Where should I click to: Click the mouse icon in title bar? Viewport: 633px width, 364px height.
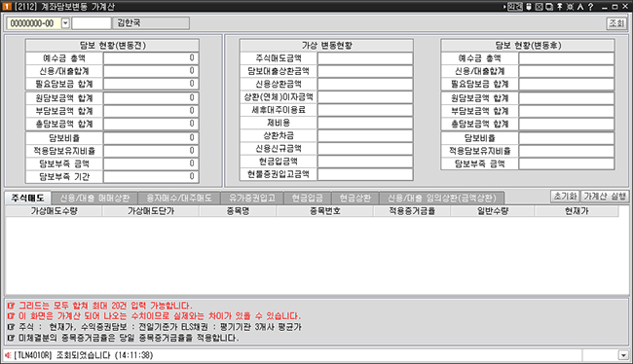click(529, 7)
